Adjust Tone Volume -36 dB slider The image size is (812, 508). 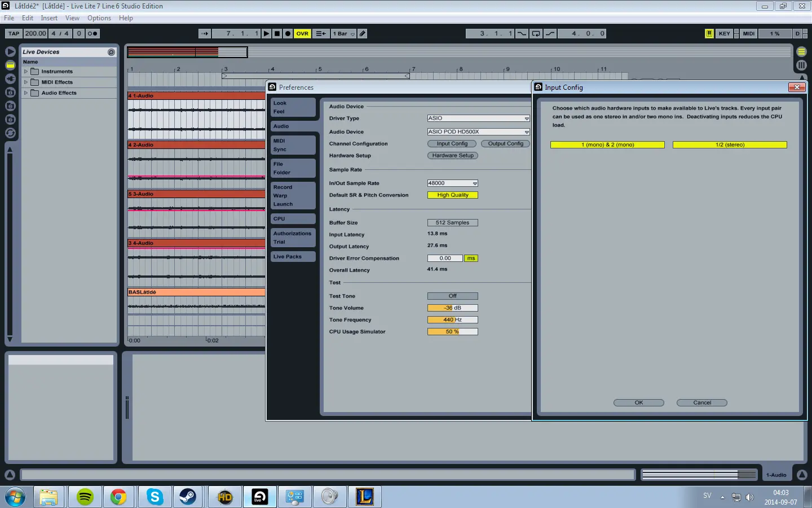coord(452,308)
